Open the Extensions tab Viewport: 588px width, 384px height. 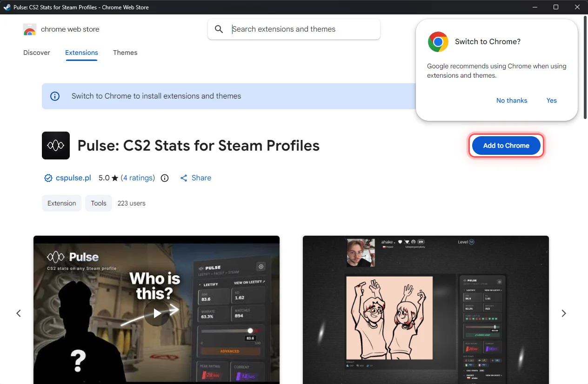[x=81, y=53]
